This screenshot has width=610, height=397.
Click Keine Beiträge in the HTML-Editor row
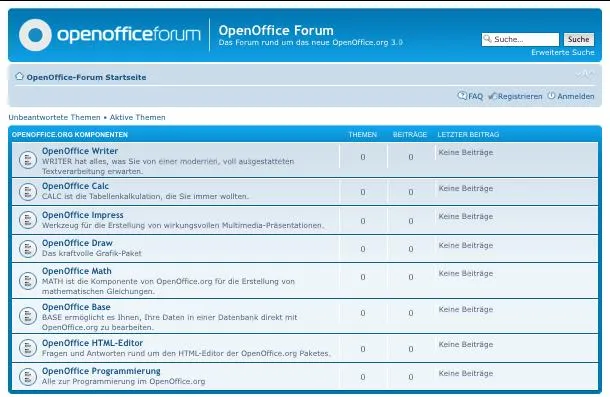click(x=466, y=344)
